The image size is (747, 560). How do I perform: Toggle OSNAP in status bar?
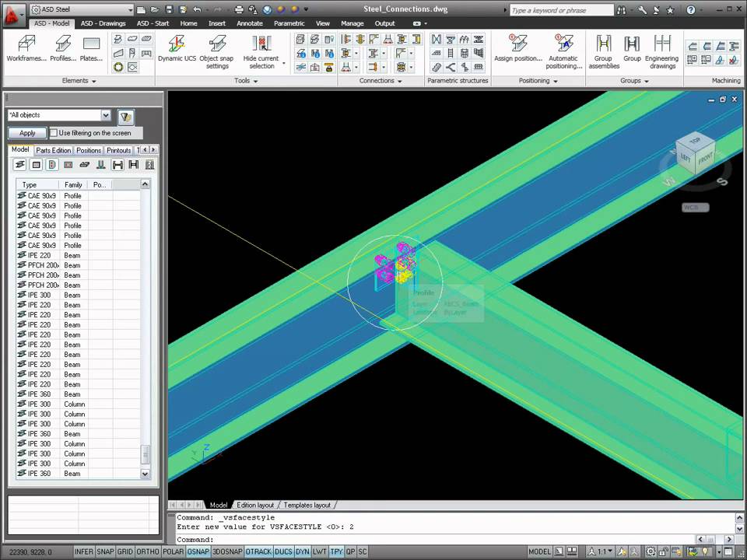tap(198, 551)
